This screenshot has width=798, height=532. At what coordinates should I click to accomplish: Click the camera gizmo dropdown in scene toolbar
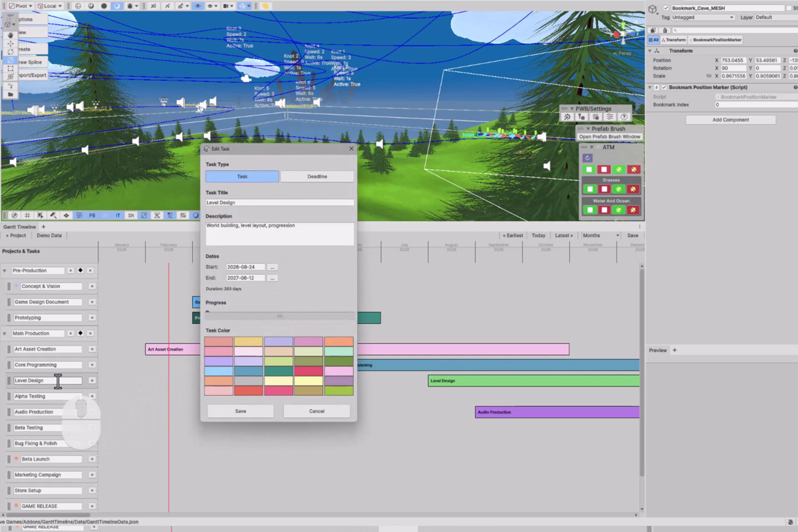pos(230,6)
